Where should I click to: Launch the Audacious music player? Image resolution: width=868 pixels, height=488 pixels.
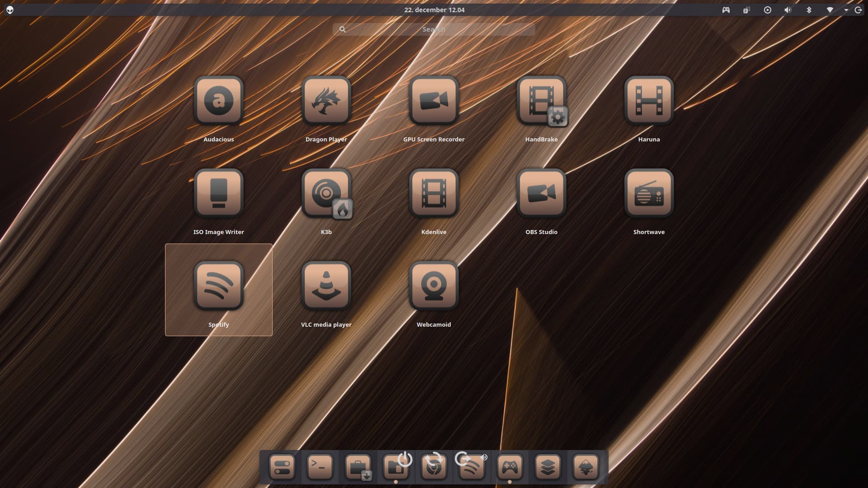tap(218, 100)
